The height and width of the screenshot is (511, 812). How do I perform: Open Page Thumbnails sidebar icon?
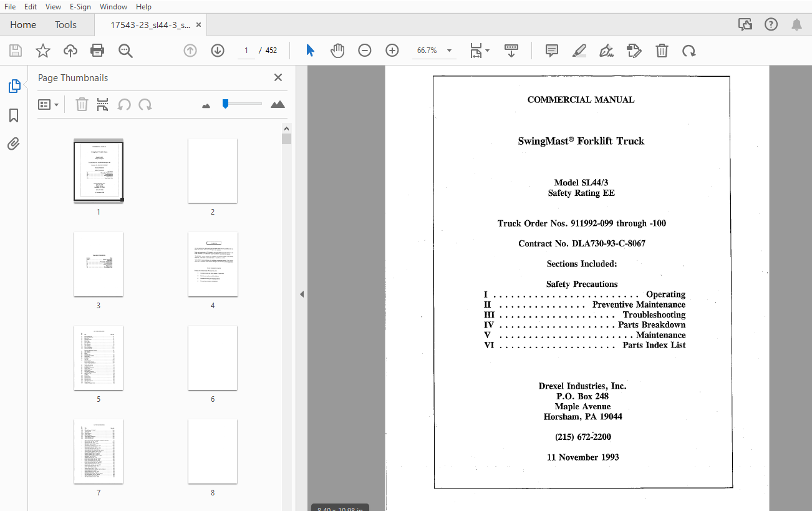(x=14, y=86)
